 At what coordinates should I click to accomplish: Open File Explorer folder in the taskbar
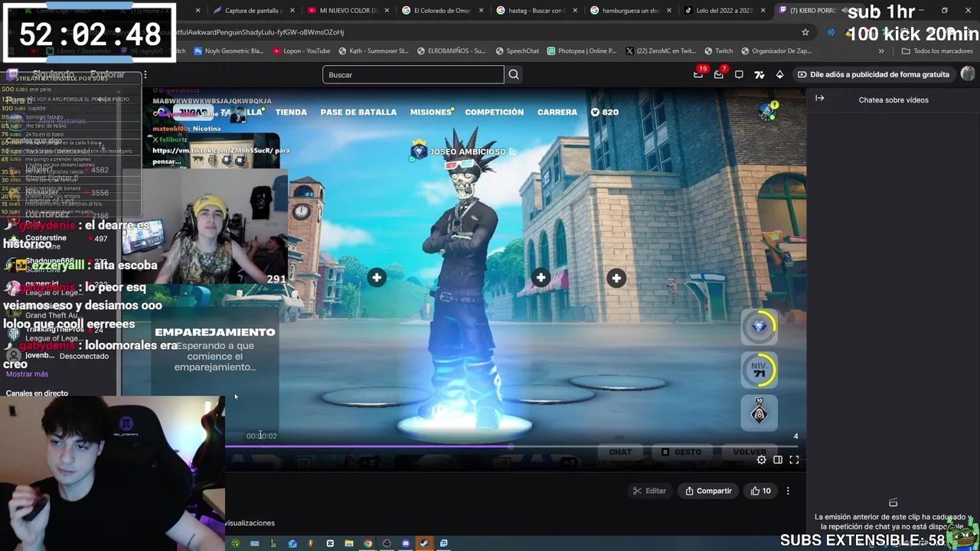click(349, 543)
